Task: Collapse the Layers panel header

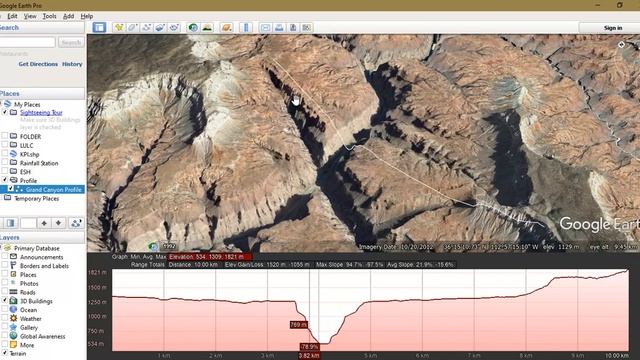Action: click(x=42, y=237)
